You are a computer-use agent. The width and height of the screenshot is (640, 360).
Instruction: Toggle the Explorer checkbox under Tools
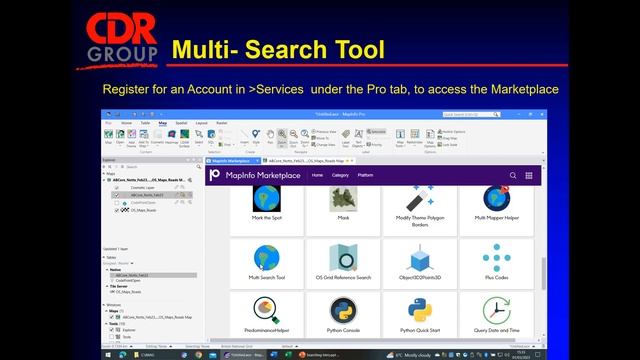click(x=111, y=330)
